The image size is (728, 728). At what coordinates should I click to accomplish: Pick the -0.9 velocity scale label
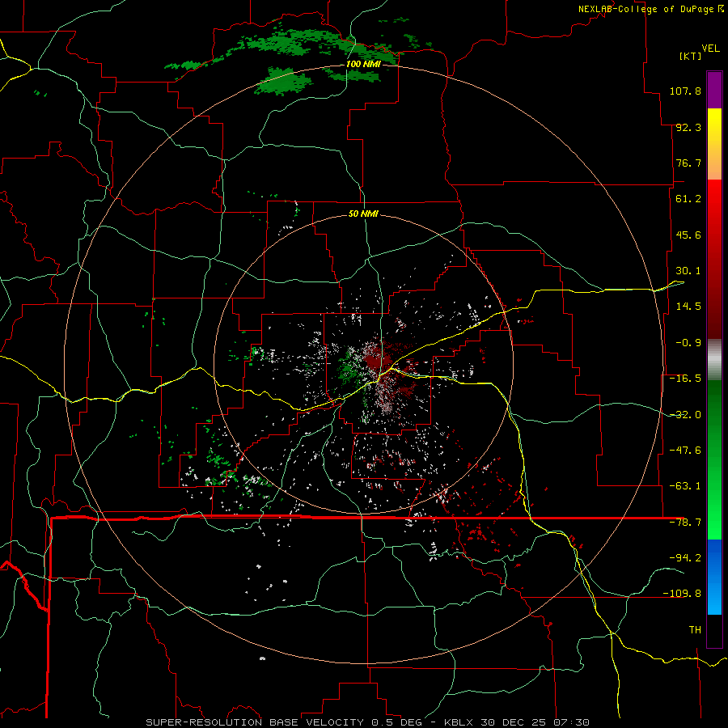pyautogui.click(x=688, y=343)
